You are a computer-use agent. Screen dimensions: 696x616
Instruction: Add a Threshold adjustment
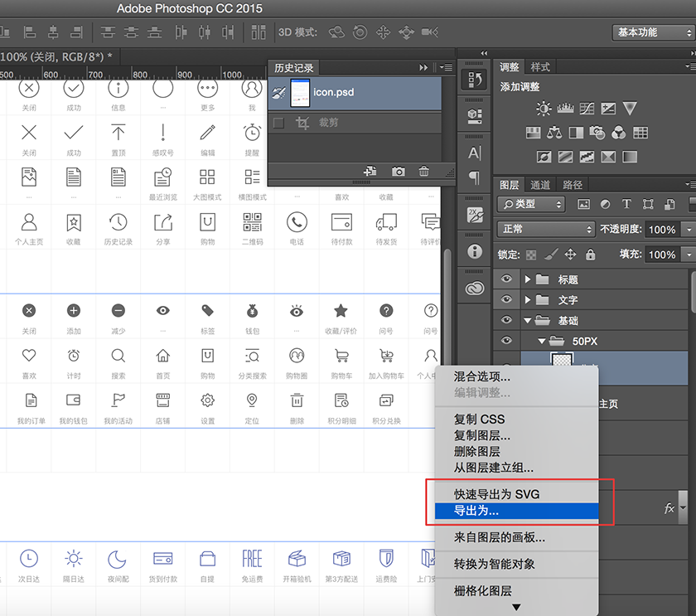pos(587,157)
